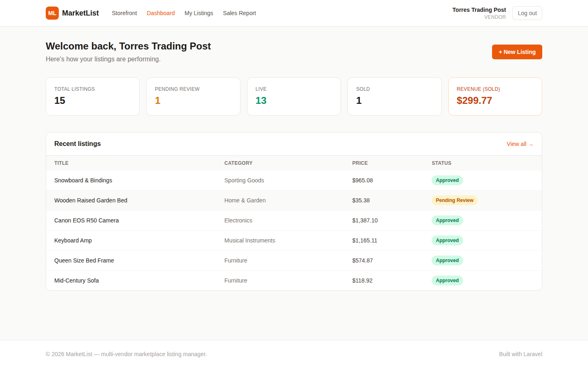
Task: Click the Live listings stat card
Action: [294, 96]
